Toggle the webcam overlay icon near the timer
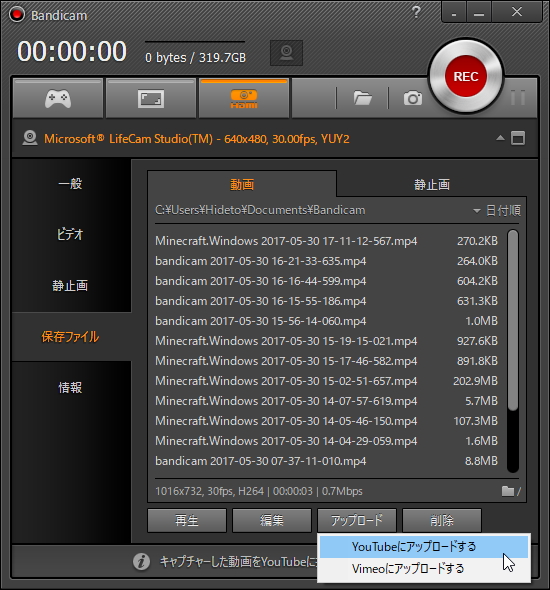Image resolution: width=550 pixels, height=590 pixels. tap(286, 53)
